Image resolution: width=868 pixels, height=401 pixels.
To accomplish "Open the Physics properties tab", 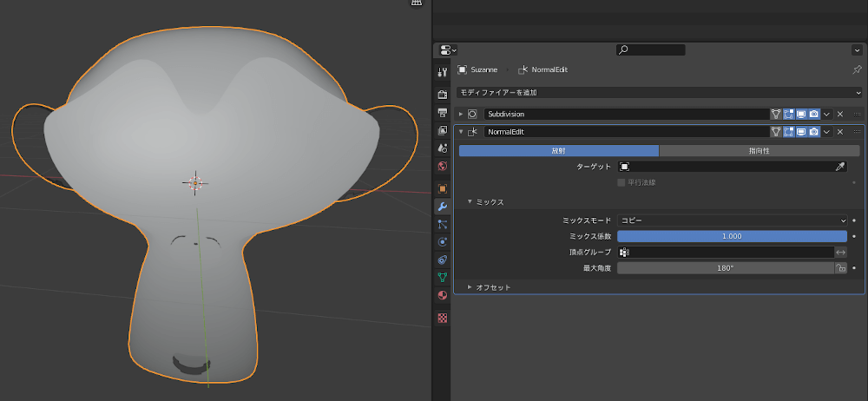I will pyautogui.click(x=442, y=242).
